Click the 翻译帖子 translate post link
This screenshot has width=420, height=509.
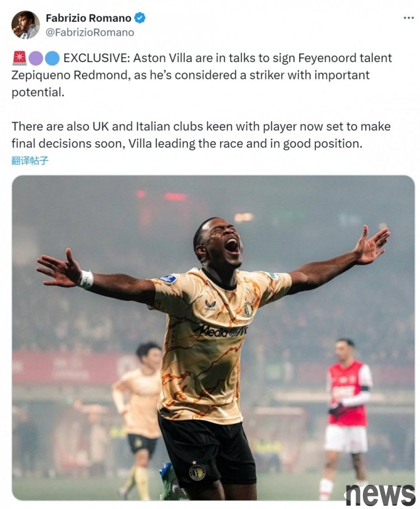(x=30, y=160)
